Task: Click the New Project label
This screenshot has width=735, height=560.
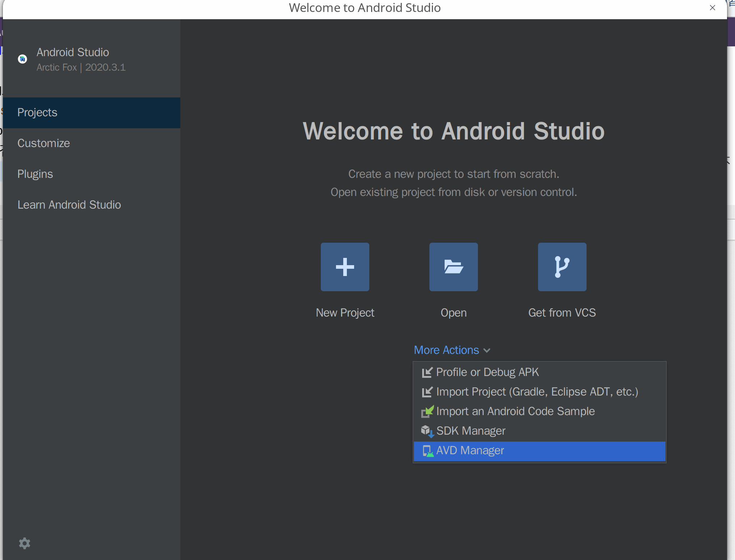Action: (x=345, y=313)
